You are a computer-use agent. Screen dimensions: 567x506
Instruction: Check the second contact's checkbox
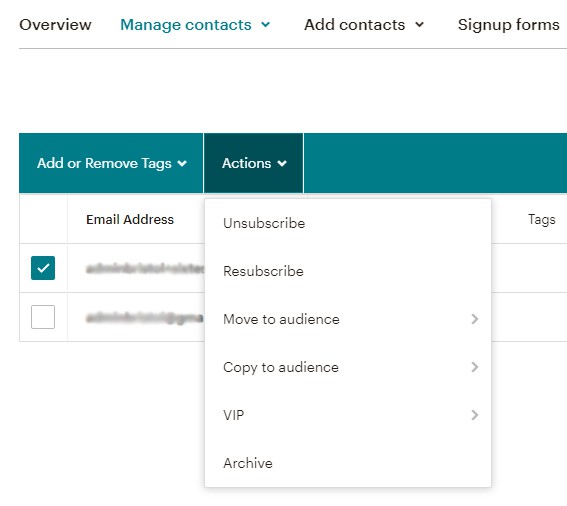[43, 317]
